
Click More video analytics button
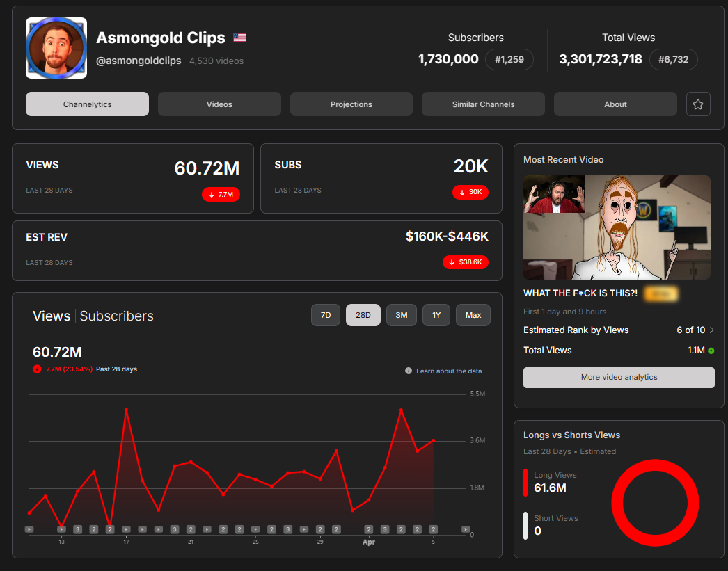click(x=619, y=378)
